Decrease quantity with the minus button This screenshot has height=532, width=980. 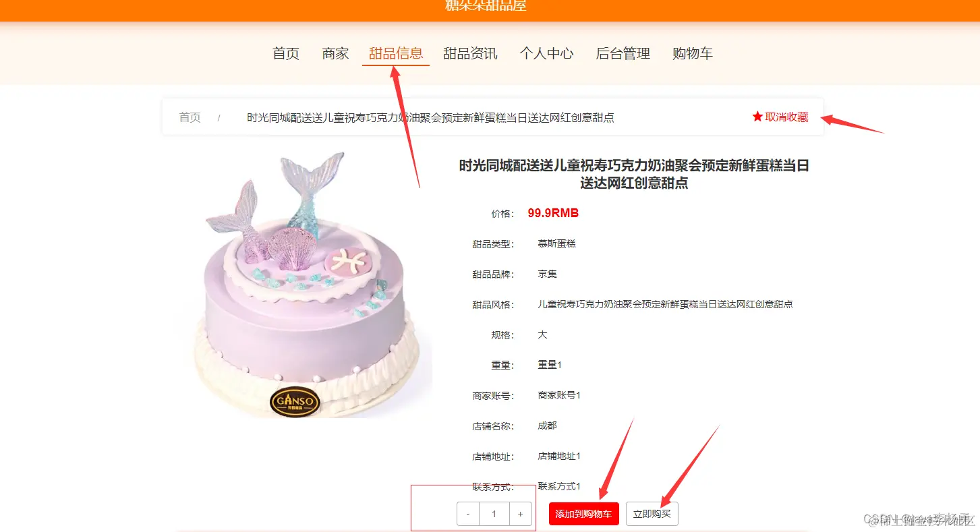pos(468,514)
